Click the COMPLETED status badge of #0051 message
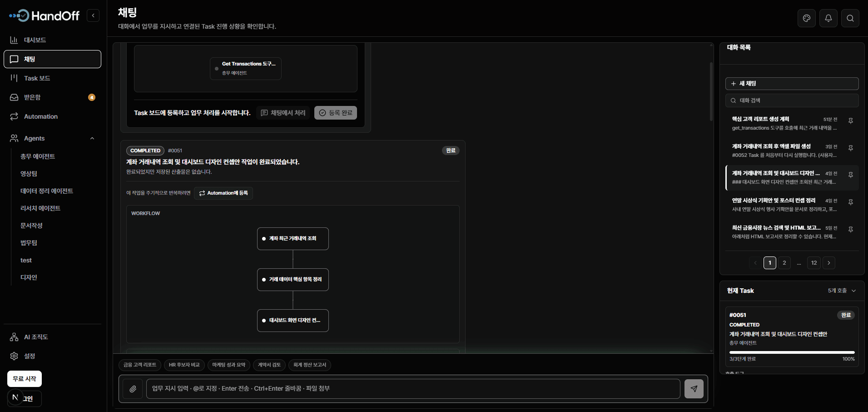Screen dimensions: 868x412 pos(145,151)
